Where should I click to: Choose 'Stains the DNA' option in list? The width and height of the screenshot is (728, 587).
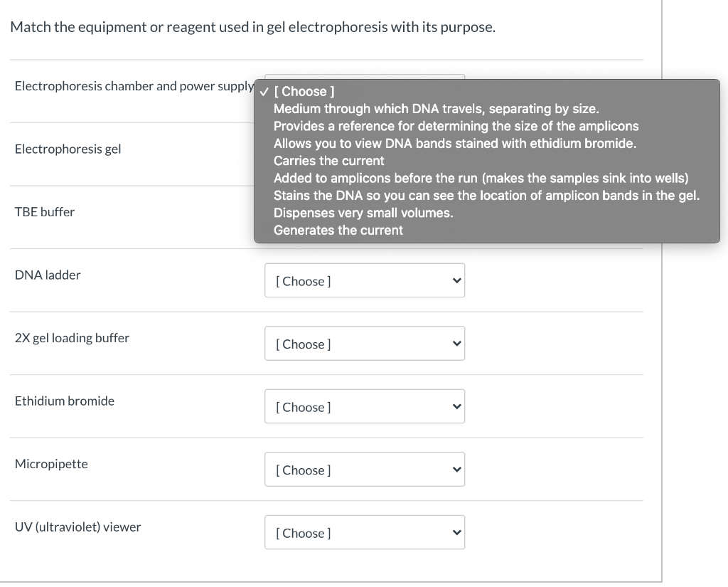[487, 196]
